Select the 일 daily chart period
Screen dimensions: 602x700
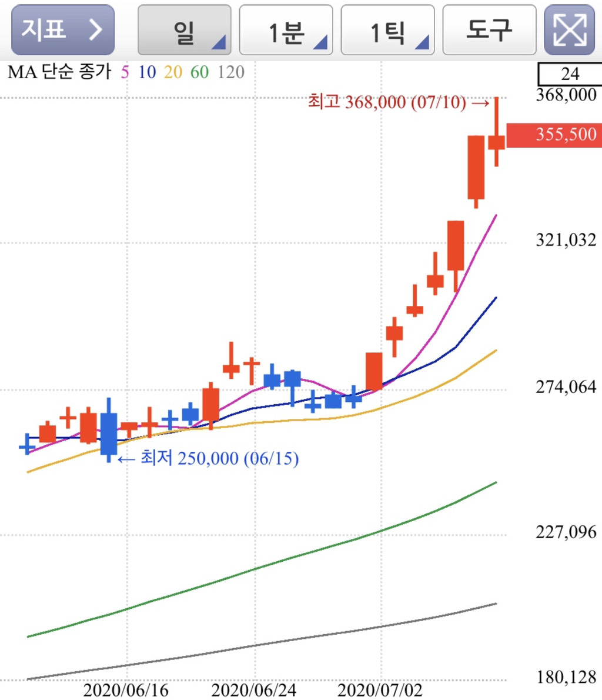tap(185, 30)
